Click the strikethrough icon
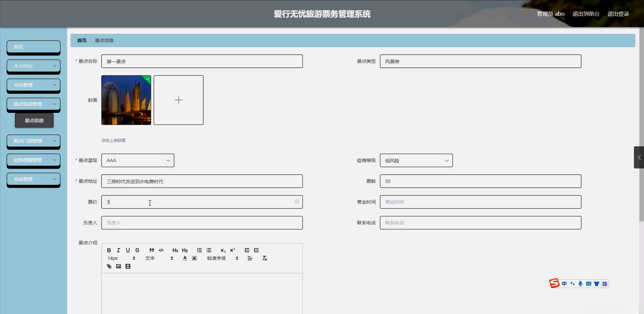The height and width of the screenshot is (314, 644). [x=137, y=250]
